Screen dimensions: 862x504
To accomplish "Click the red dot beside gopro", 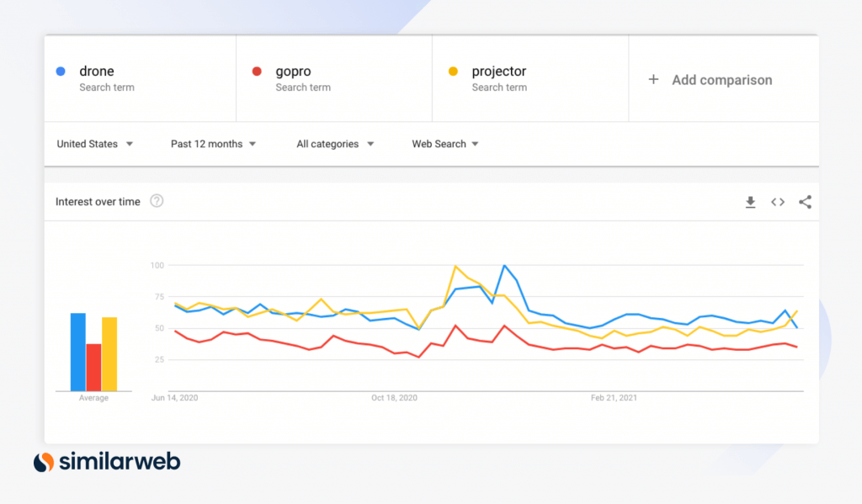I will point(257,72).
